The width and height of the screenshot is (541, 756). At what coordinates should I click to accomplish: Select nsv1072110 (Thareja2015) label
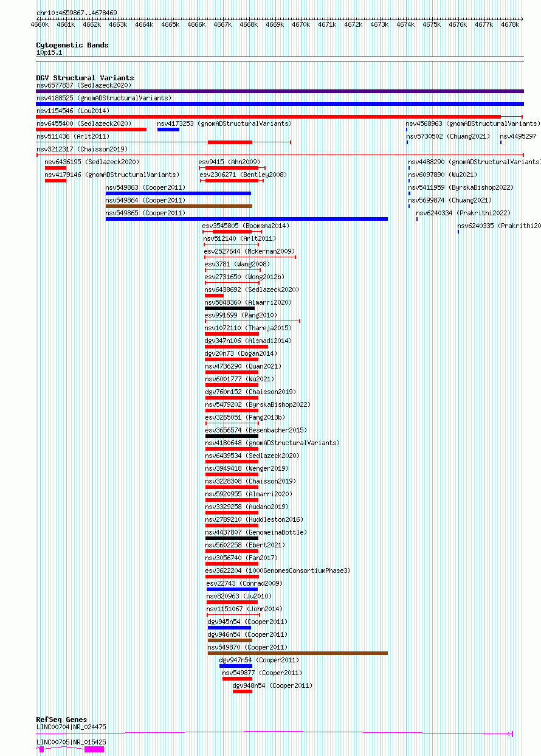[248, 328]
